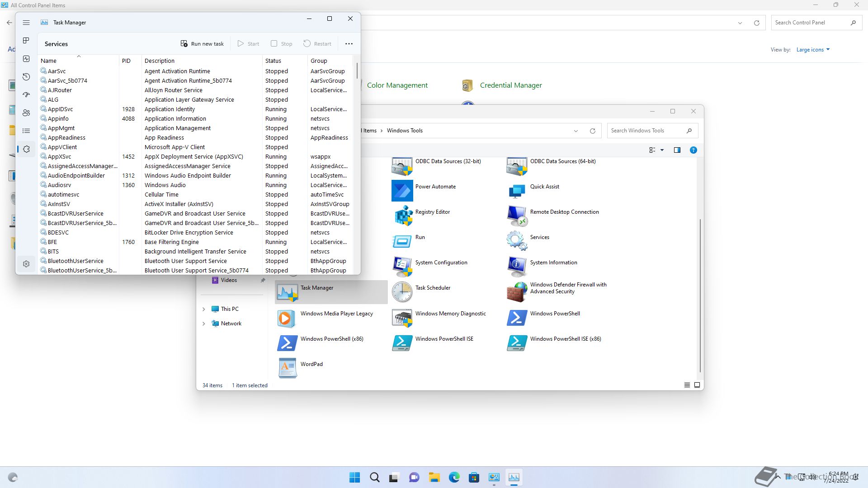Open Processes page in Task Manager sidebar
This screenshot has width=868, height=488.
pos(26,41)
